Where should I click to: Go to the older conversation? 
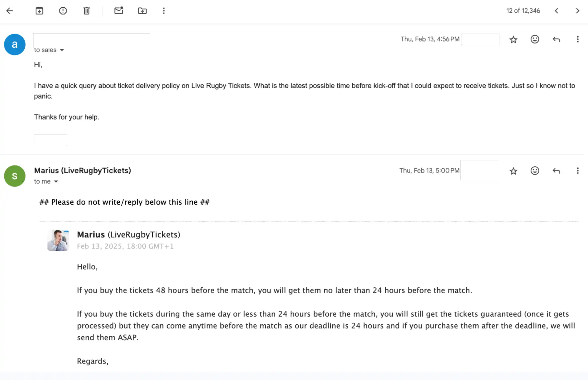coord(577,11)
